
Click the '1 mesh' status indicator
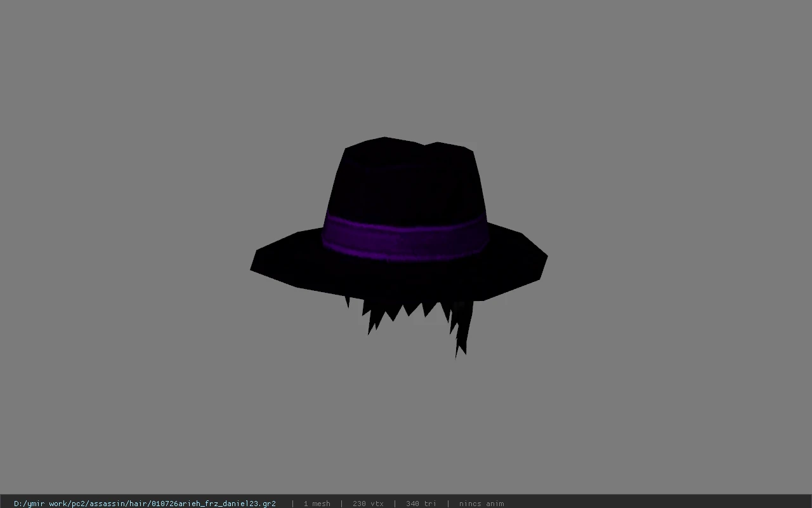[317, 504]
